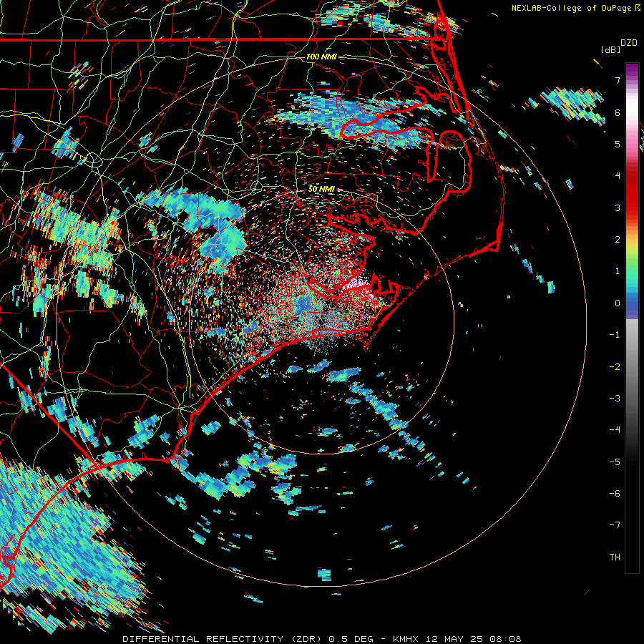Click the DZD legend title
Image resolution: width=644 pixels, height=644 pixels.
629,43
